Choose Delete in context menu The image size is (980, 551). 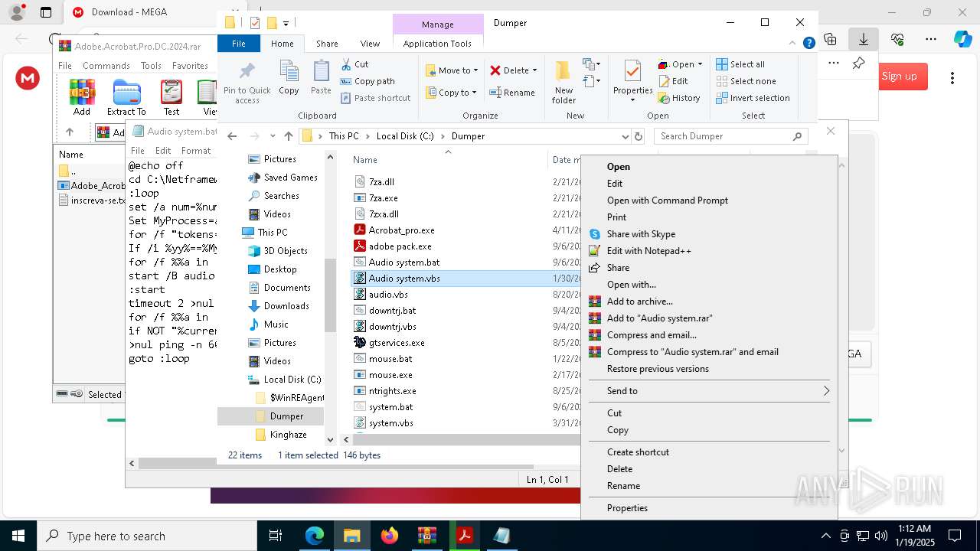(619, 469)
